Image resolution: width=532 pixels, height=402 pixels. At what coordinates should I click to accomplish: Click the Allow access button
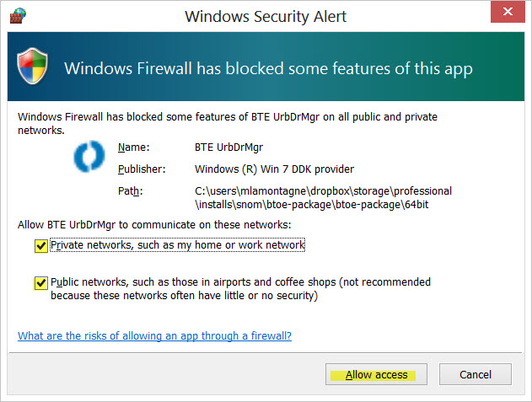(376, 374)
